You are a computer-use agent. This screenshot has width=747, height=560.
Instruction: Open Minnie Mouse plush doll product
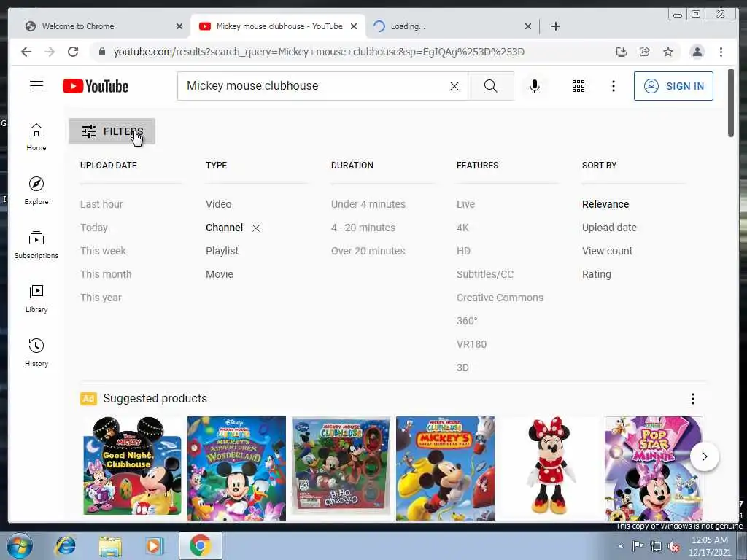click(550, 466)
